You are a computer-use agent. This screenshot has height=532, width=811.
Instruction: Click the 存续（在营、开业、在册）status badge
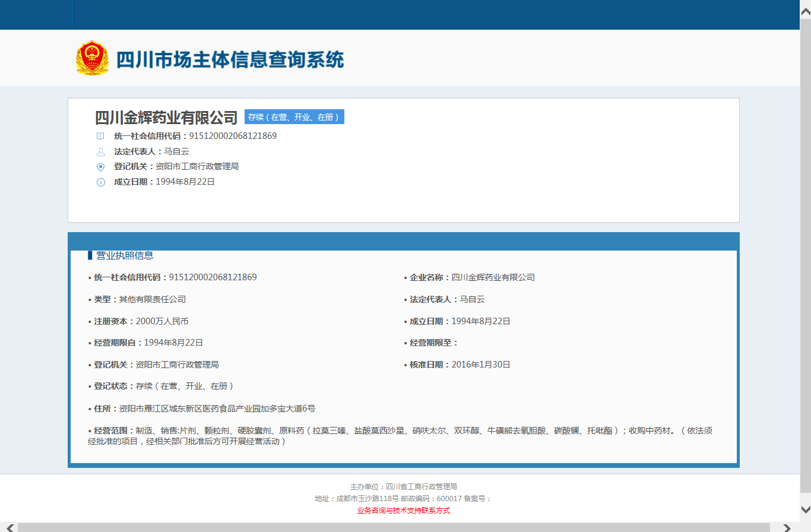(x=294, y=117)
